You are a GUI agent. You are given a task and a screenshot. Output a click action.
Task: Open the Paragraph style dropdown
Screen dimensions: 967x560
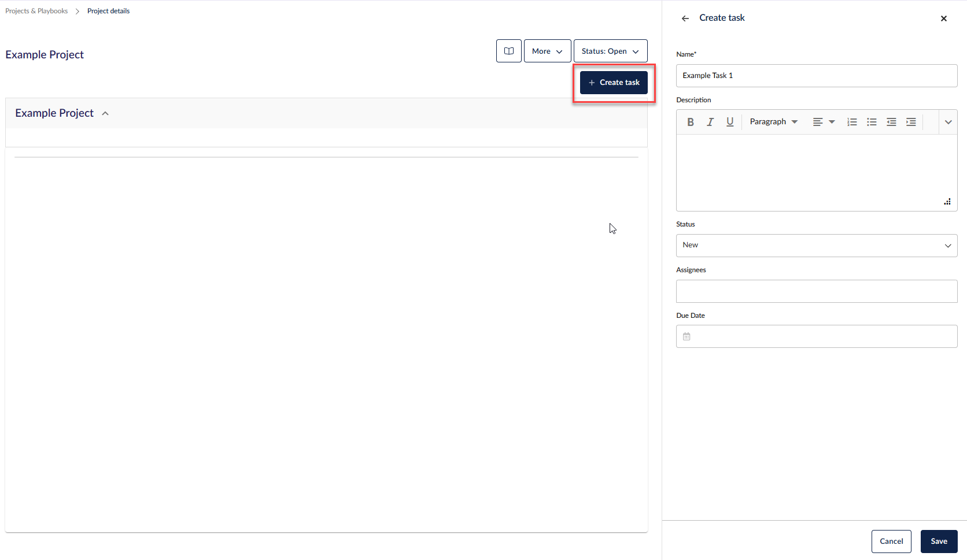tap(773, 122)
